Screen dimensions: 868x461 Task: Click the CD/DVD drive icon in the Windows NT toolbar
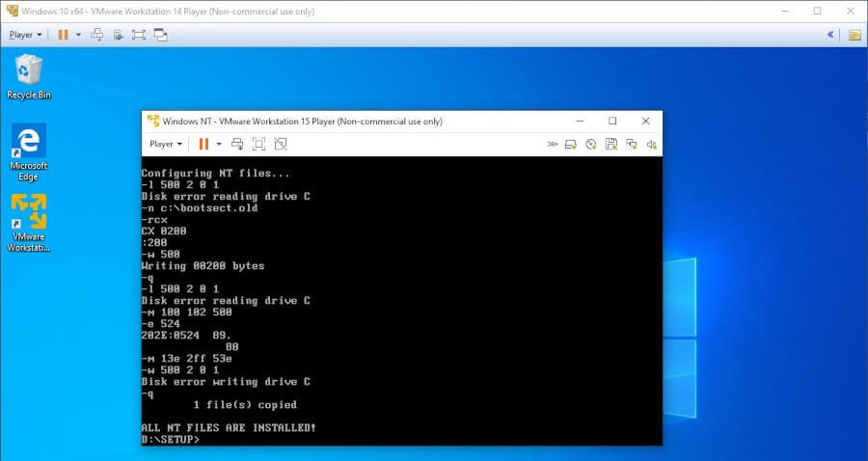click(x=591, y=145)
